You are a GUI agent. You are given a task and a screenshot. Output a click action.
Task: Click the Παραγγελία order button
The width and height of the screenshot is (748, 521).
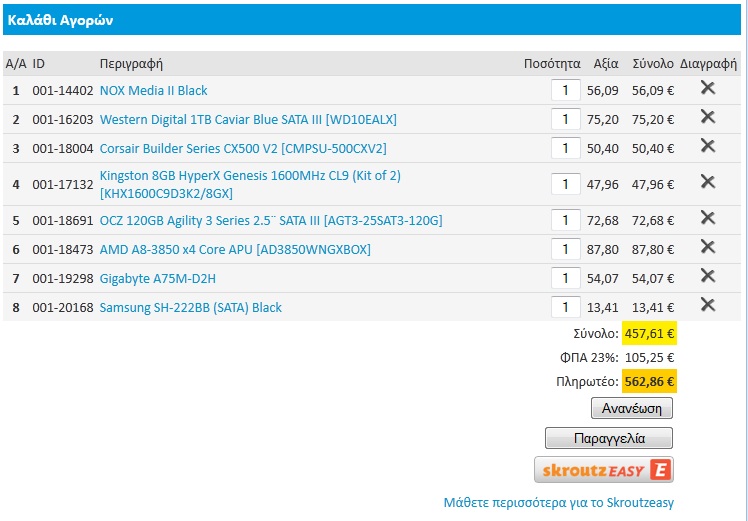click(609, 438)
